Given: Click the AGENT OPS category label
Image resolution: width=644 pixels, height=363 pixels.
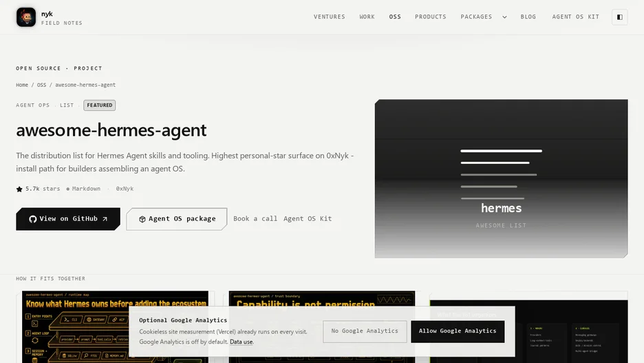Looking at the screenshot, I should [x=33, y=105].
